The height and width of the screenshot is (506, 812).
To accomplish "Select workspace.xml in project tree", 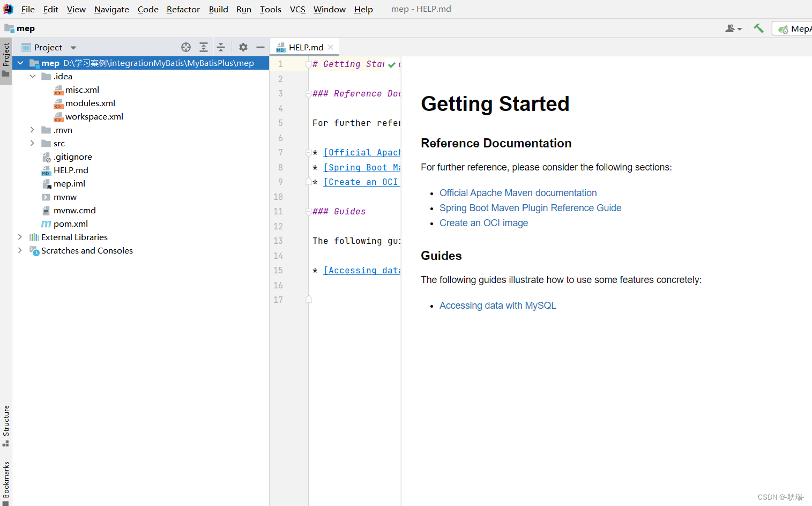I will [x=94, y=117].
